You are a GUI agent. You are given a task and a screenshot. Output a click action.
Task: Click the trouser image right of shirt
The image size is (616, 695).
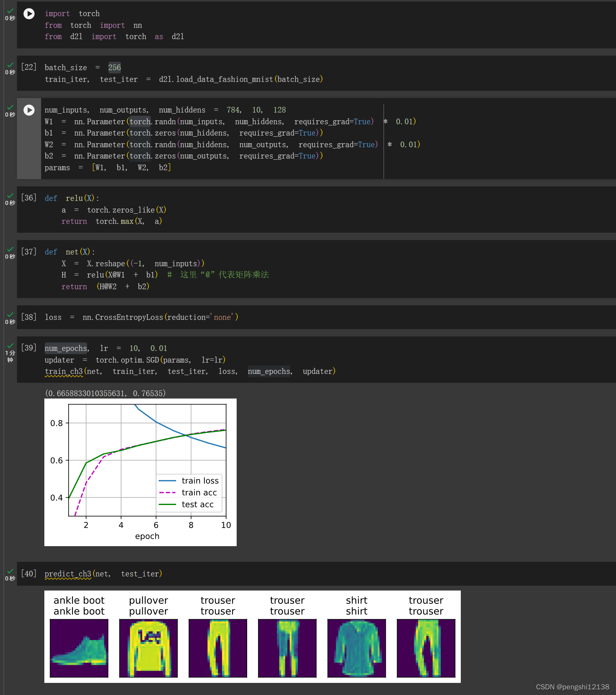pos(426,648)
